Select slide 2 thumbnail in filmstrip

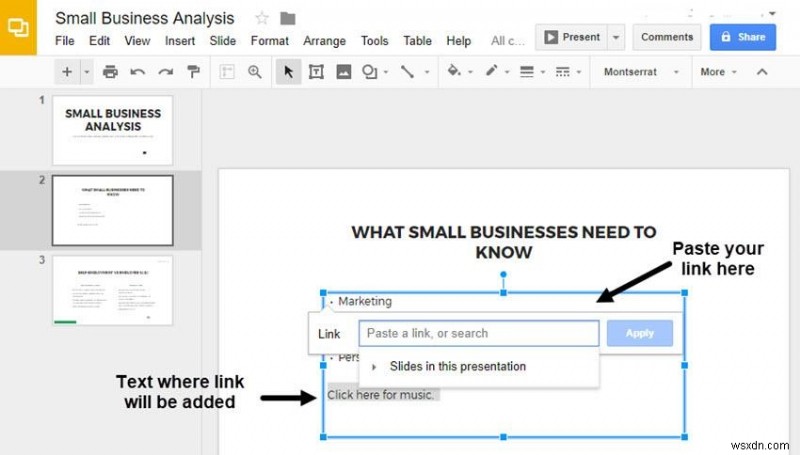(x=113, y=210)
